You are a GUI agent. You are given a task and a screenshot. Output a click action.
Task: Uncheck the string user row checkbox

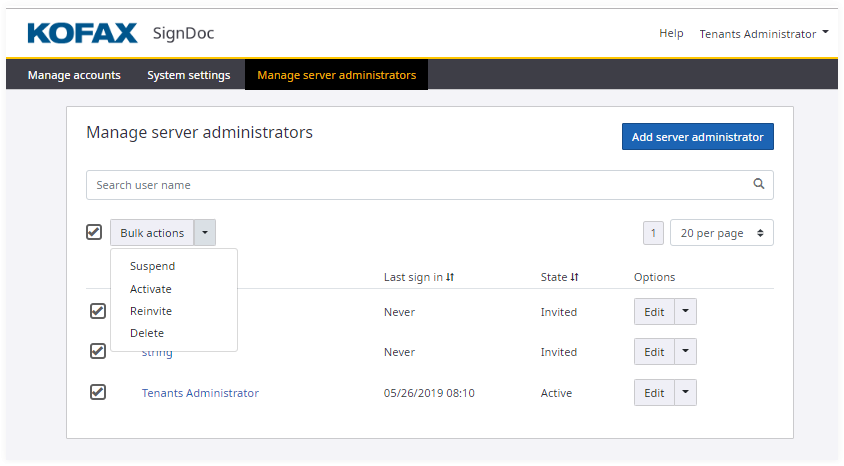pyautogui.click(x=98, y=351)
